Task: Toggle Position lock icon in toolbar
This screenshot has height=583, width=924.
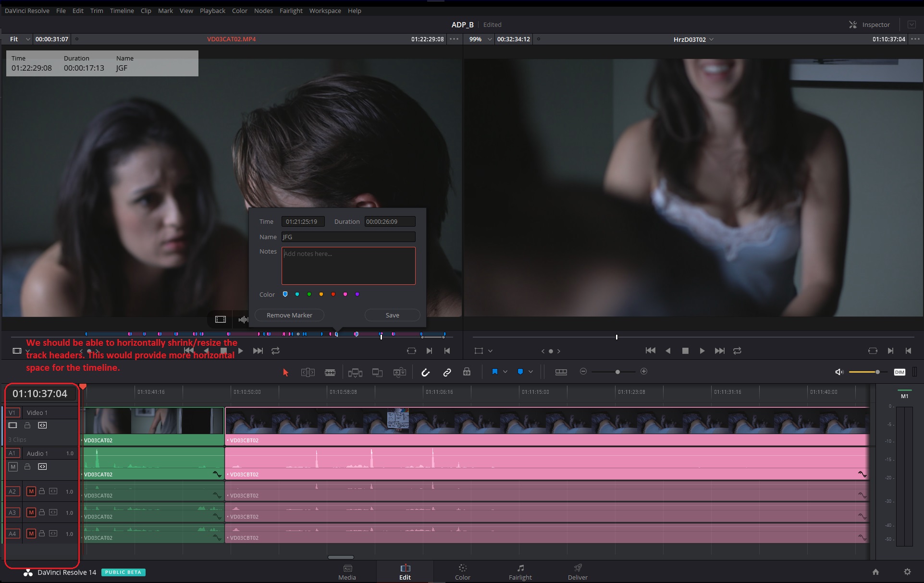Action: [467, 372]
